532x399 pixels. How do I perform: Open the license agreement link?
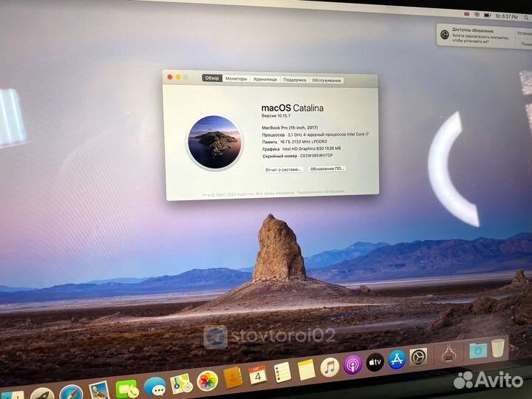[x=321, y=191]
